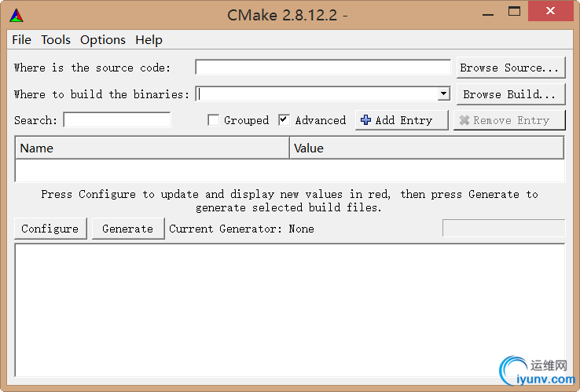Sort by the Name column header
Image resolution: width=580 pixels, height=392 pixels.
(152, 148)
